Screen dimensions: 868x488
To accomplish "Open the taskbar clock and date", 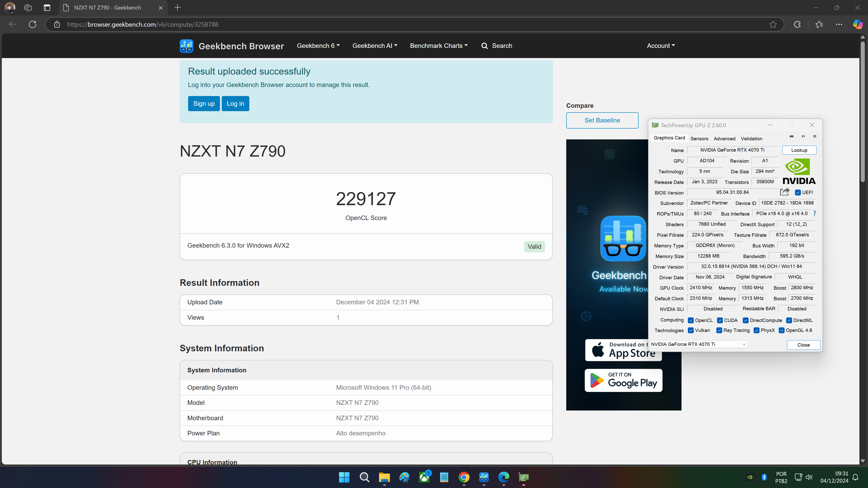I will [x=834, y=477].
